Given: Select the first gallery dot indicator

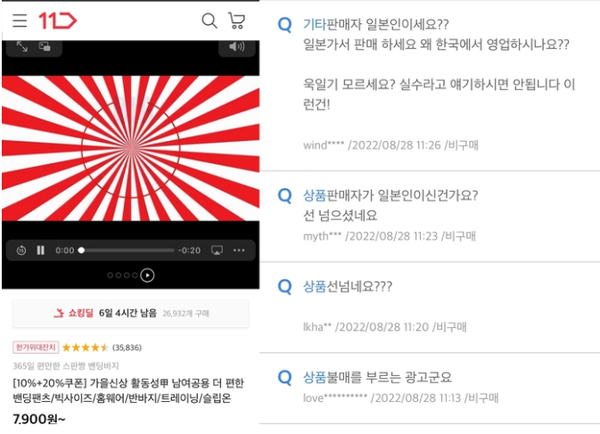Looking at the screenshot, I should 110,275.
